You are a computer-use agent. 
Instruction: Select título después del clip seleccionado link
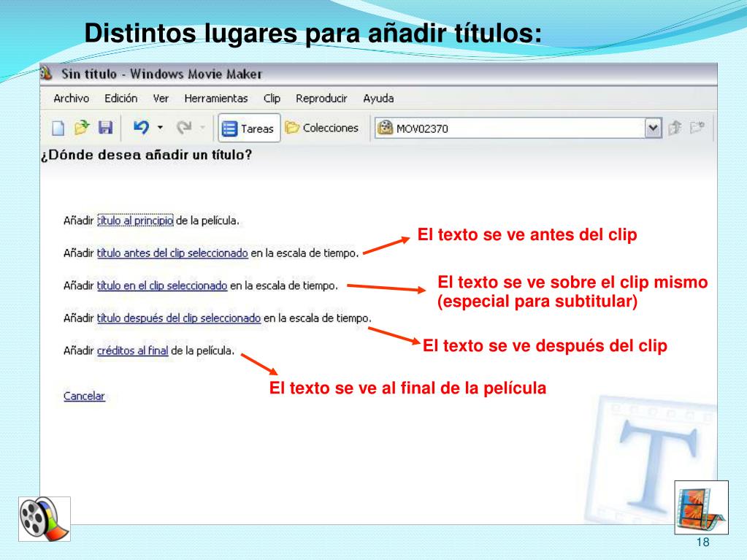point(179,318)
